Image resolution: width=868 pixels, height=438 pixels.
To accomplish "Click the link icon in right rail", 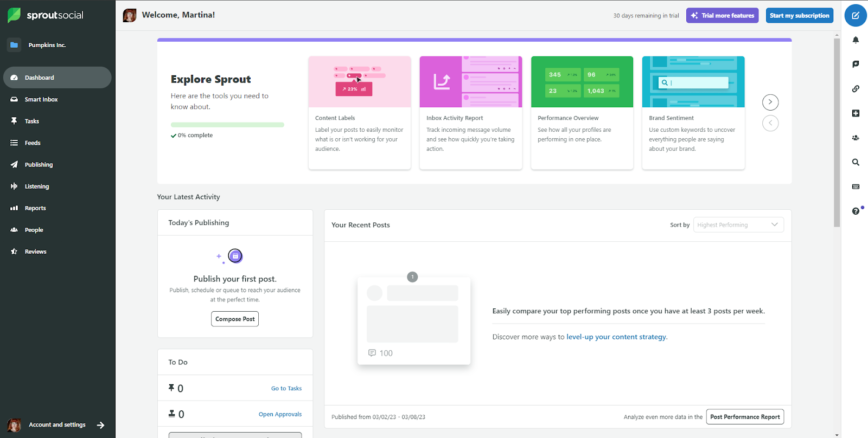I will pos(856,89).
